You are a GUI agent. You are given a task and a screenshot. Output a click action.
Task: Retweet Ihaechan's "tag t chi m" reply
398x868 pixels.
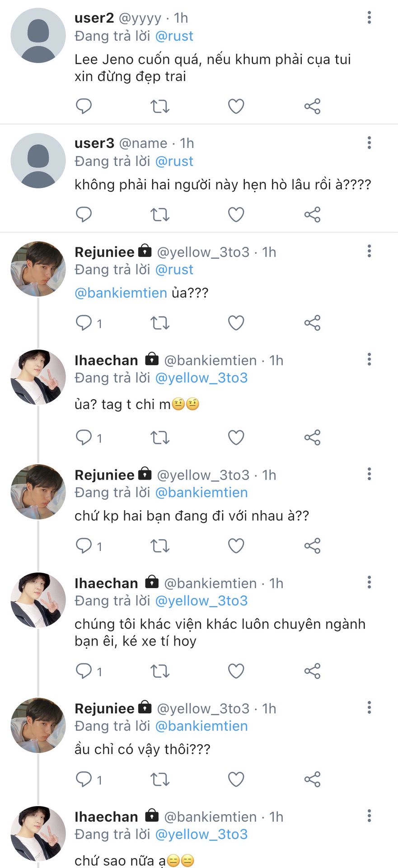coord(159,438)
